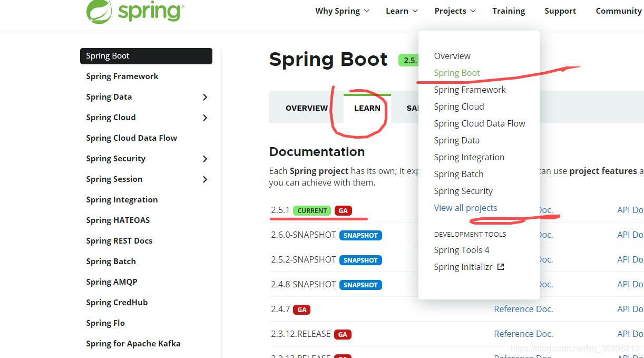The width and height of the screenshot is (644, 358).
Task: Choose Spring Integration in Projects dropdown
Action: coord(469,157)
